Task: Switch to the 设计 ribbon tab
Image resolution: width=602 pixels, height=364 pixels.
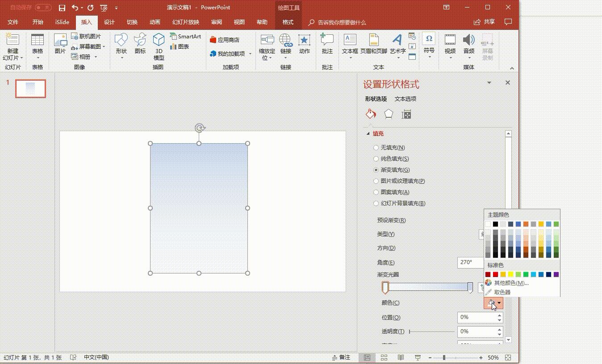Action: point(109,21)
